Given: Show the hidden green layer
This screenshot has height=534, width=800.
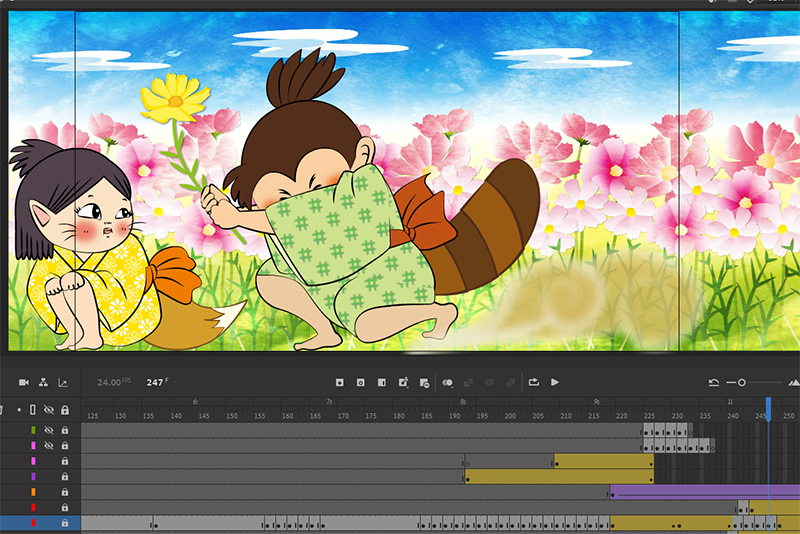Looking at the screenshot, I should point(48,430).
